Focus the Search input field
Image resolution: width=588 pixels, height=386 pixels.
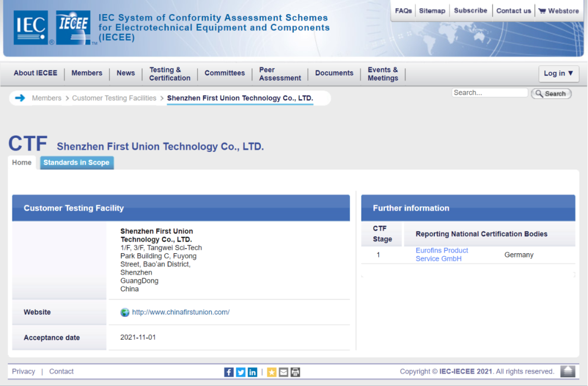click(x=490, y=93)
